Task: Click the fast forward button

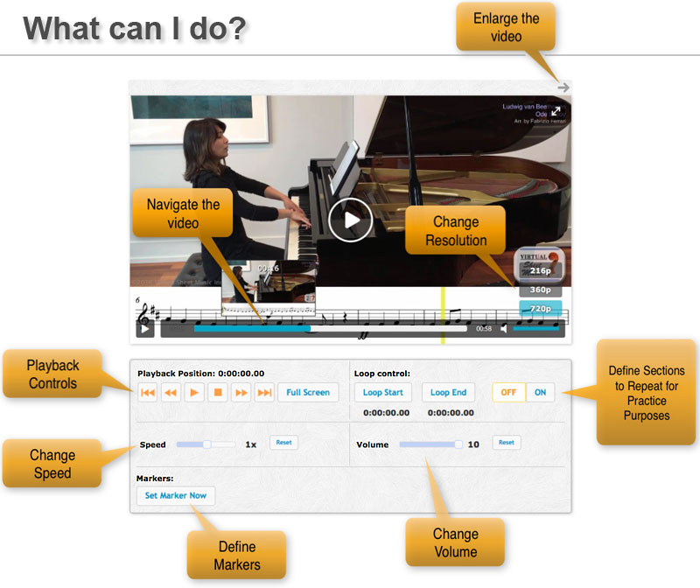Action: coord(241,393)
